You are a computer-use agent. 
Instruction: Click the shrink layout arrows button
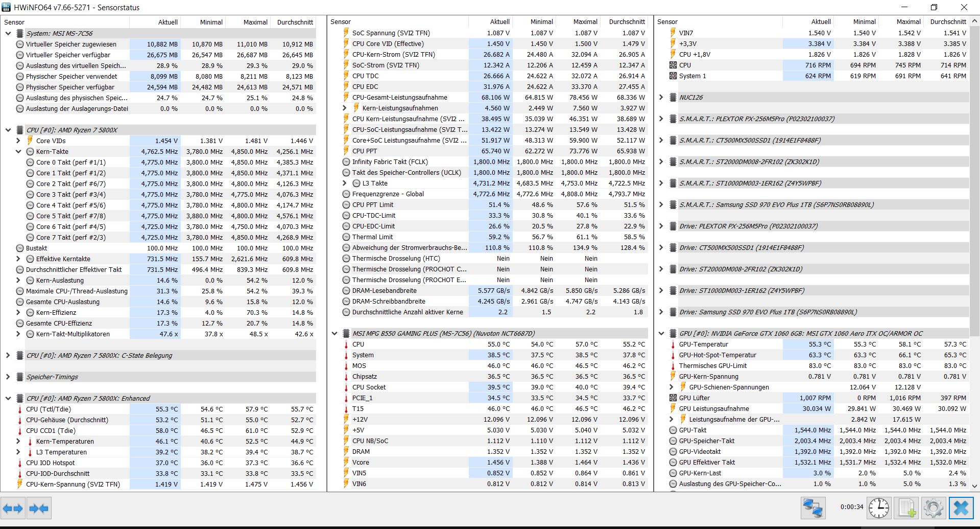[39, 509]
